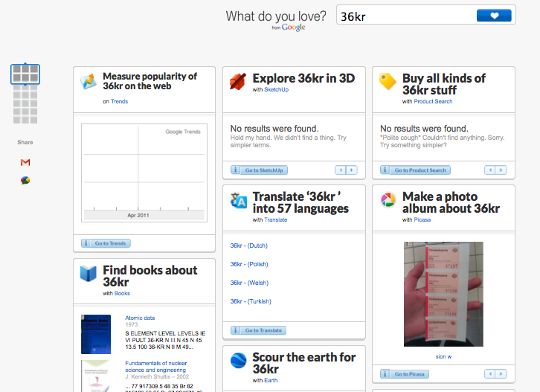Image resolution: width=540 pixels, height=392 pixels.
Task: Open the Picasa link under heading
Action: pyautogui.click(x=422, y=219)
